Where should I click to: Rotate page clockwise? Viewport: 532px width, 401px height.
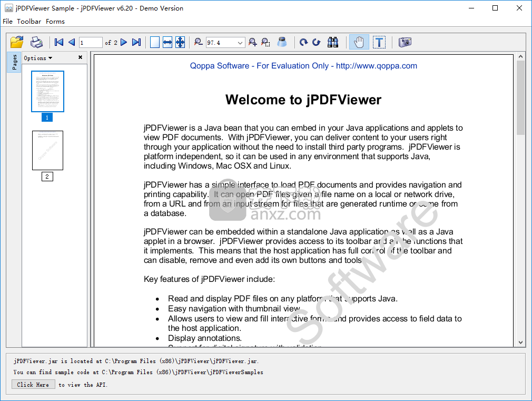pyautogui.click(x=303, y=43)
